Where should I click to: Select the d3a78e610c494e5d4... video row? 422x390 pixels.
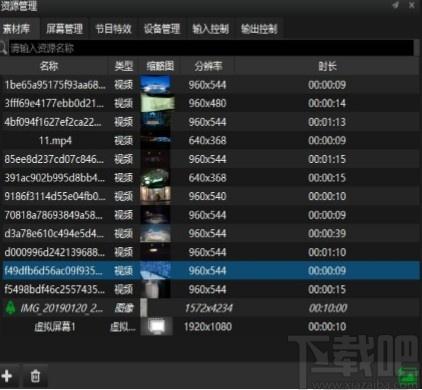(x=210, y=233)
